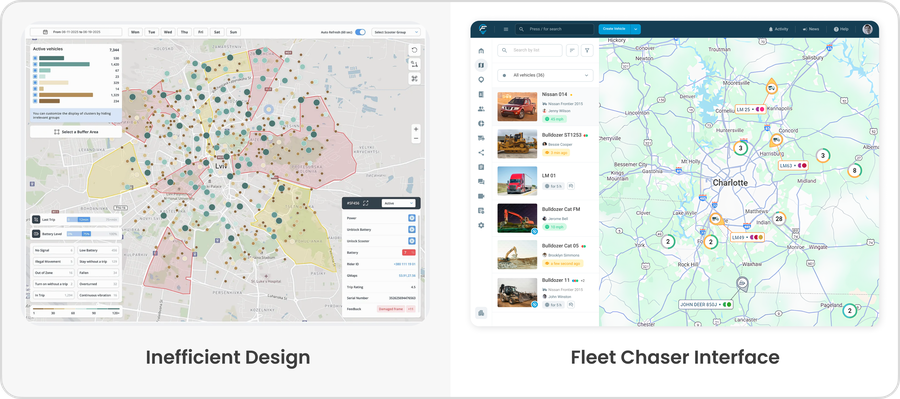The width and height of the screenshot is (900, 399).
Task: Open the hamburger menu in Fleet Chaser header
Action: 506,29
